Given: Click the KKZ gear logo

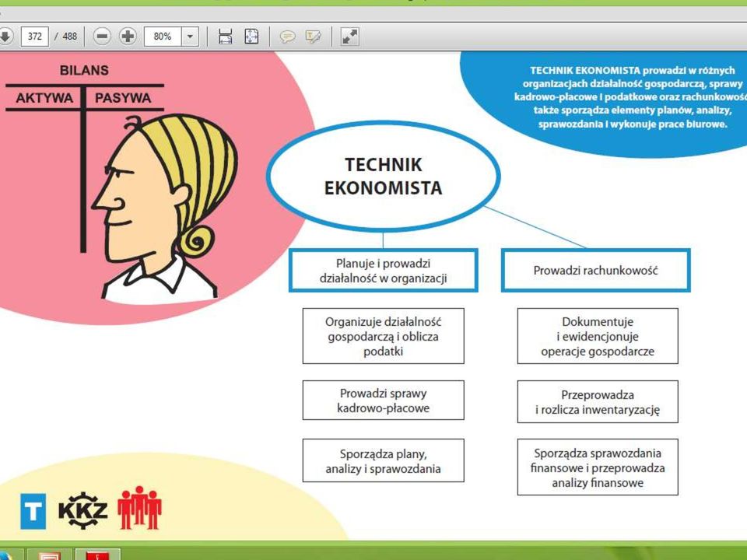Looking at the screenshot, I should pyautogui.click(x=83, y=510).
